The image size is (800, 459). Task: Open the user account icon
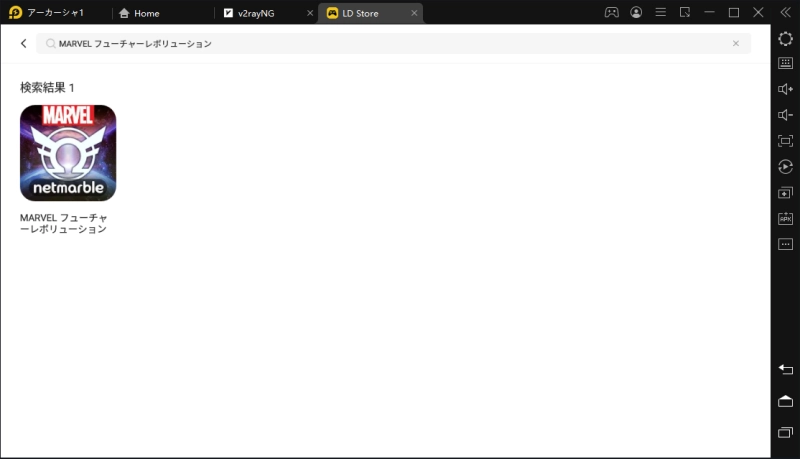pos(636,12)
